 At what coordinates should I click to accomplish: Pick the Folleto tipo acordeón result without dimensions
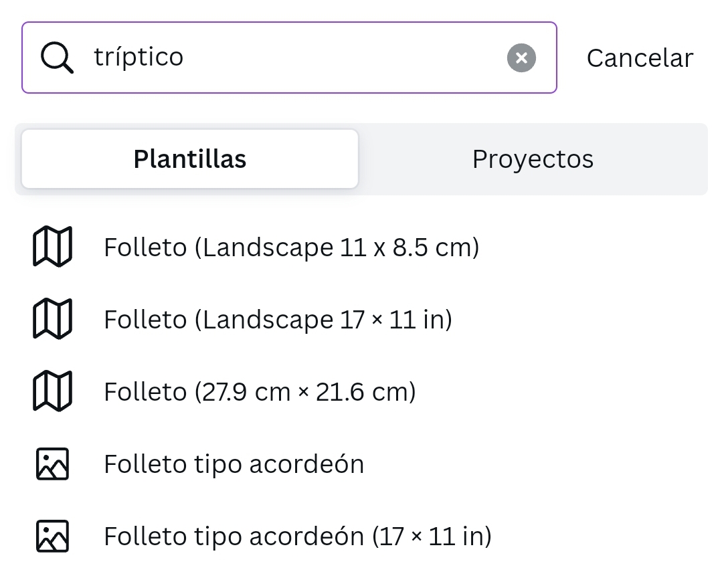point(234,464)
